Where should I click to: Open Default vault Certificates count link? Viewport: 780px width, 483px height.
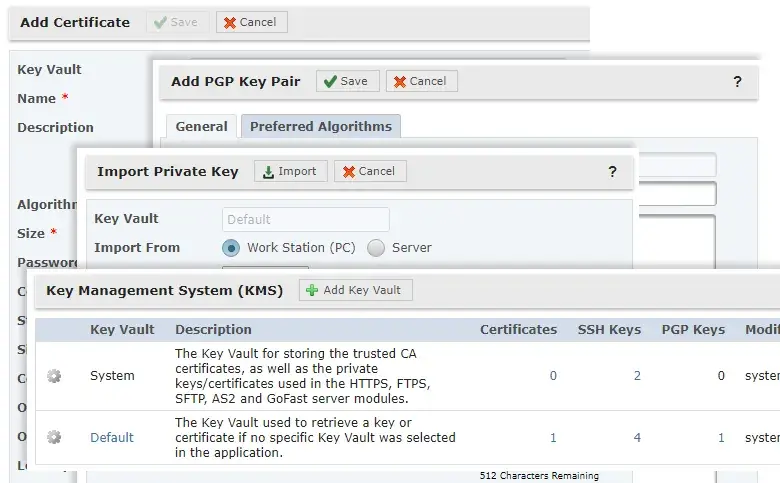pos(553,437)
